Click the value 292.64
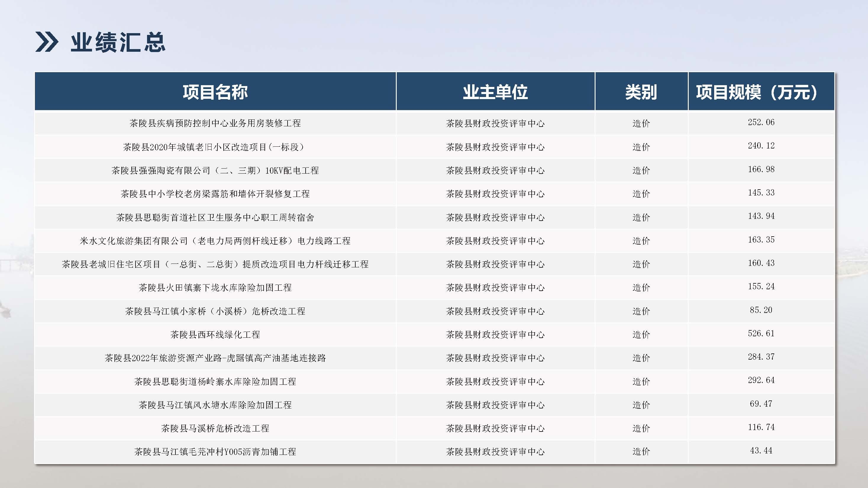 761,380
